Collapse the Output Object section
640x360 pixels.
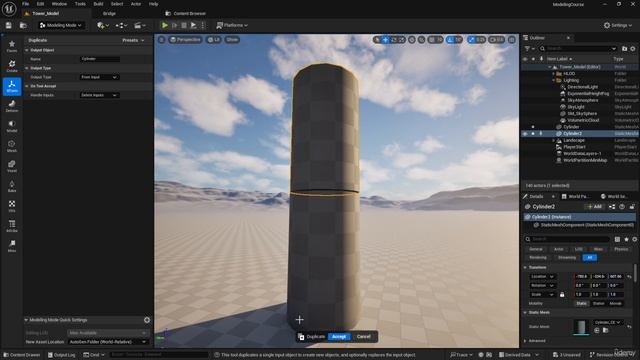[27, 50]
